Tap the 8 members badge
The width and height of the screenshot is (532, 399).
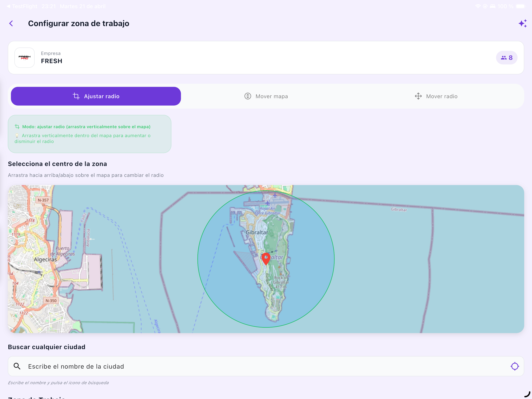point(506,57)
